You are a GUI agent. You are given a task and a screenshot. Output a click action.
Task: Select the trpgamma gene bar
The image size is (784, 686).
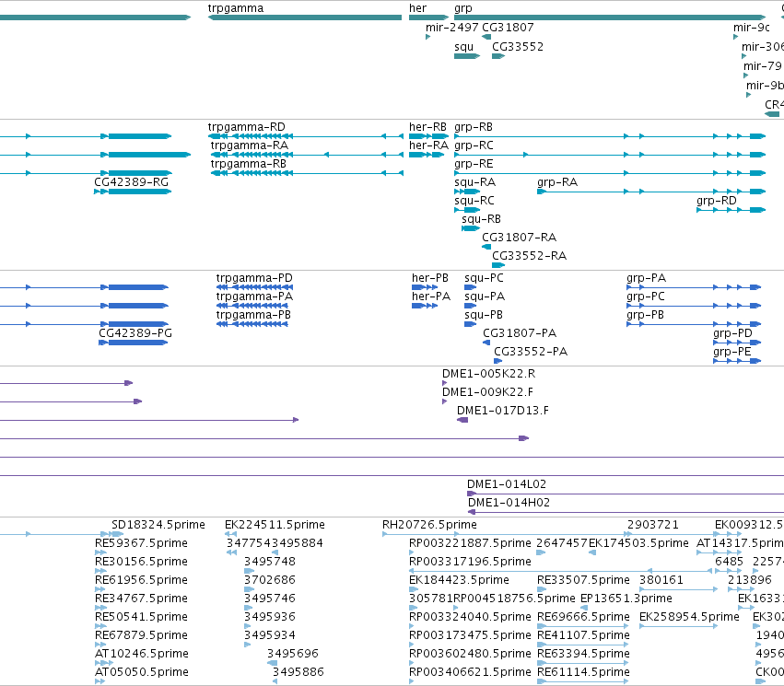click(x=305, y=17)
